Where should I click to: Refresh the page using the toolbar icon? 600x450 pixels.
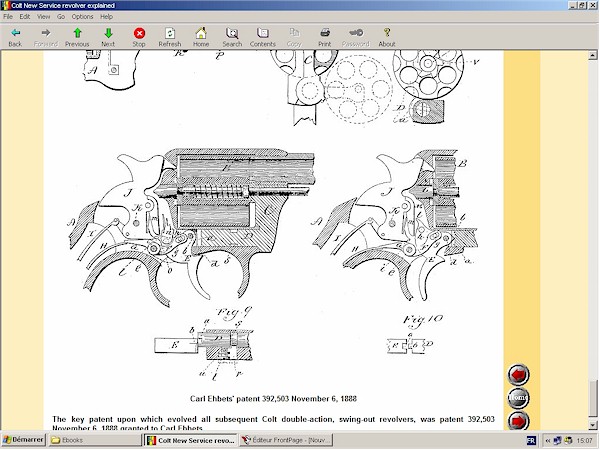pos(170,37)
